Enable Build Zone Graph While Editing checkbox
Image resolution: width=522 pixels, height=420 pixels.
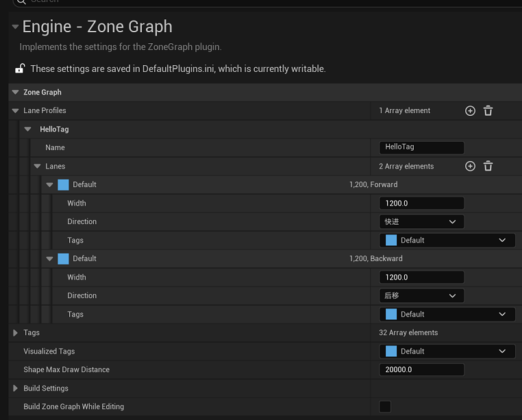pyautogui.click(x=385, y=407)
